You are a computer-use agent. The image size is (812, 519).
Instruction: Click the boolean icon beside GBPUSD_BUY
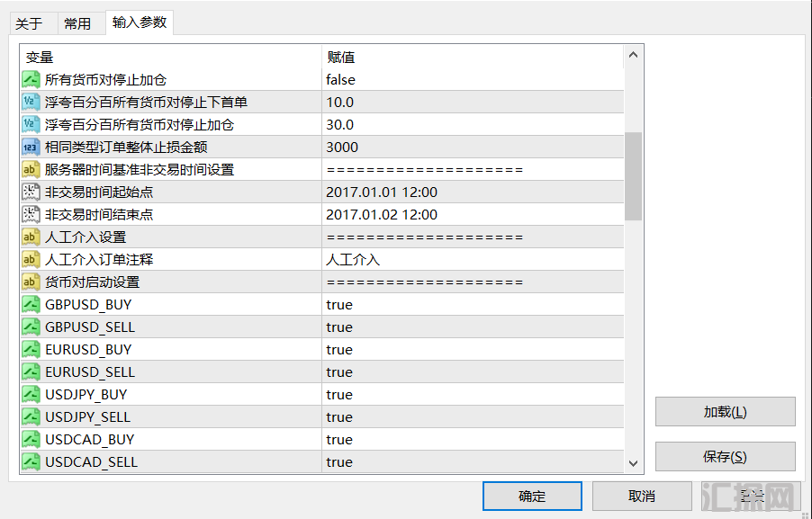pyautogui.click(x=31, y=305)
